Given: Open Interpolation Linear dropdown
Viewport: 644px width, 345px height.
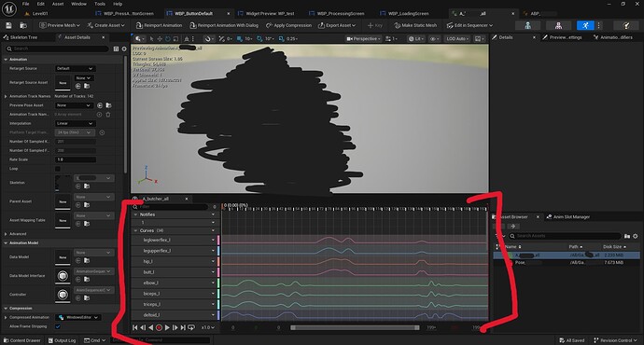Looking at the screenshot, I should point(76,123).
